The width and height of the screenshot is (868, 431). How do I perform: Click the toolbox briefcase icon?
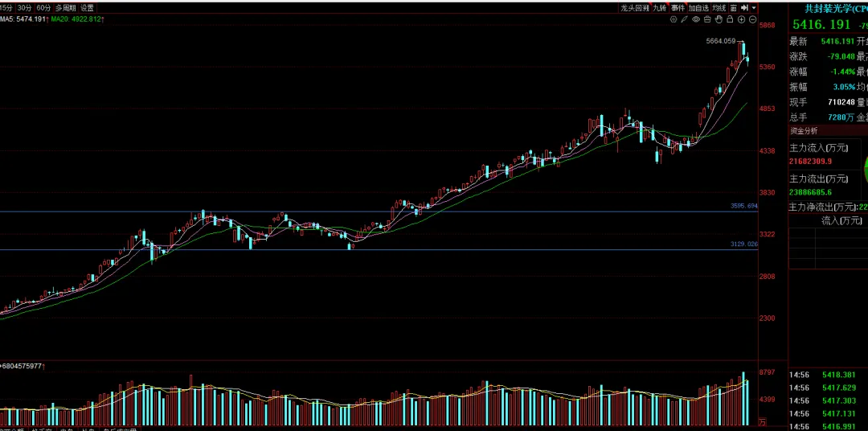pos(707,19)
